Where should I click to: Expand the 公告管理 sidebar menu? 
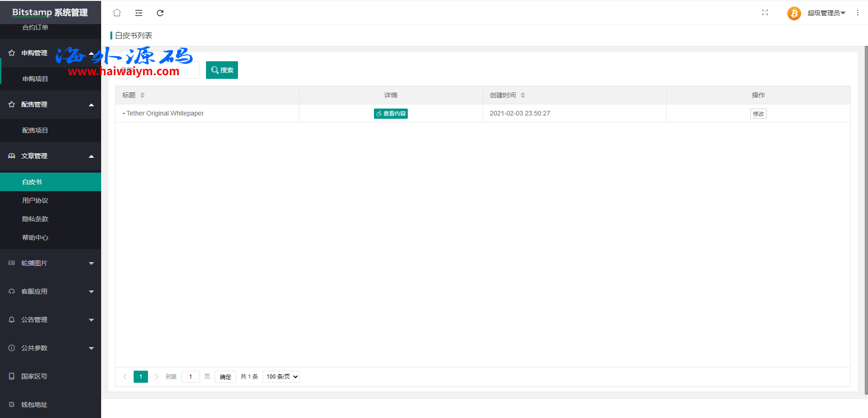tap(51, 320)
